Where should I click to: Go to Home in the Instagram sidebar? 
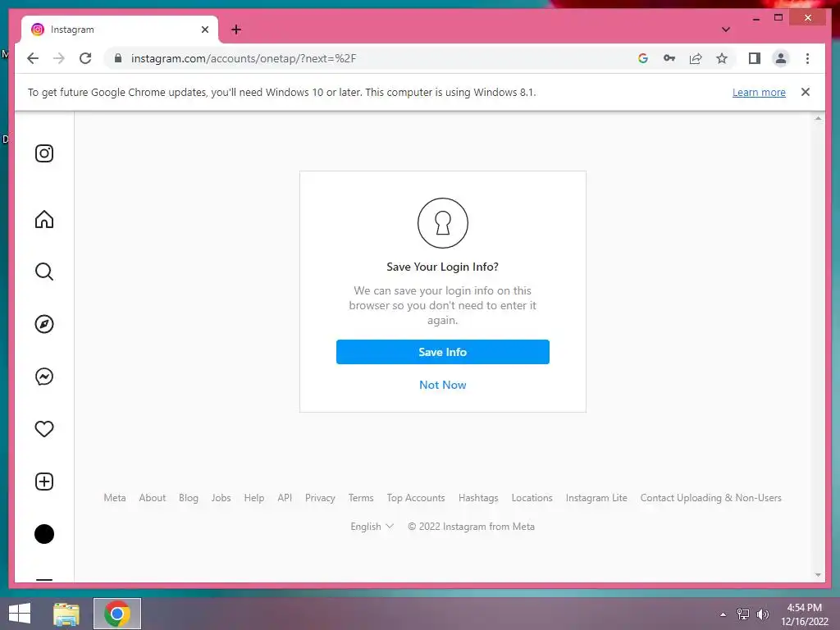tap(44, 219)
